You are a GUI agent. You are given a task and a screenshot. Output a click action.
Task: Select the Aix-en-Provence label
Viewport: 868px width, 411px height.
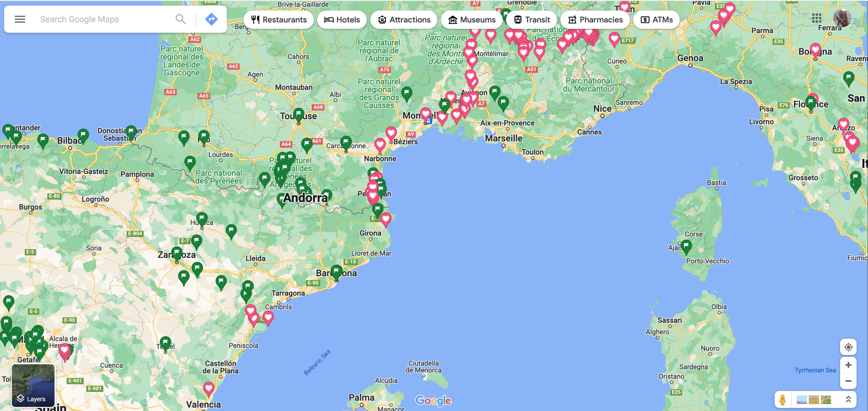pyautogui.click(x=507, y=123)
